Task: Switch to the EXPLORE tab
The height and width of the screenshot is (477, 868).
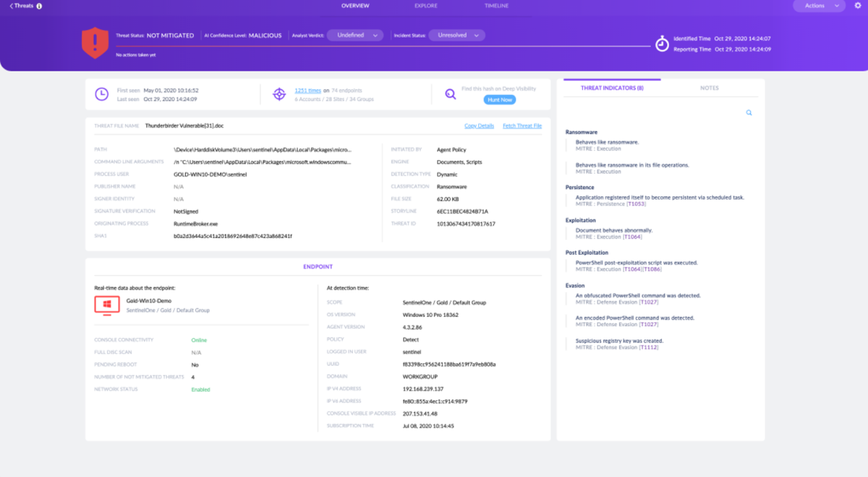Action: (425, 6)
